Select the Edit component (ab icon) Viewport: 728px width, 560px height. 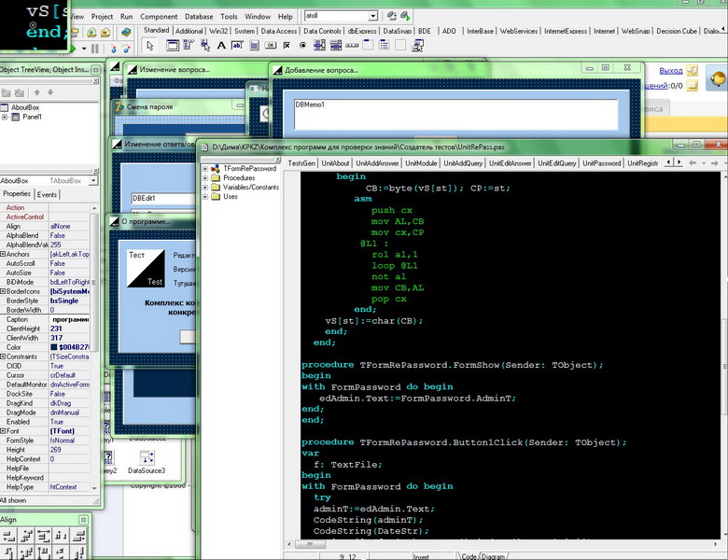tap(237, 46)
